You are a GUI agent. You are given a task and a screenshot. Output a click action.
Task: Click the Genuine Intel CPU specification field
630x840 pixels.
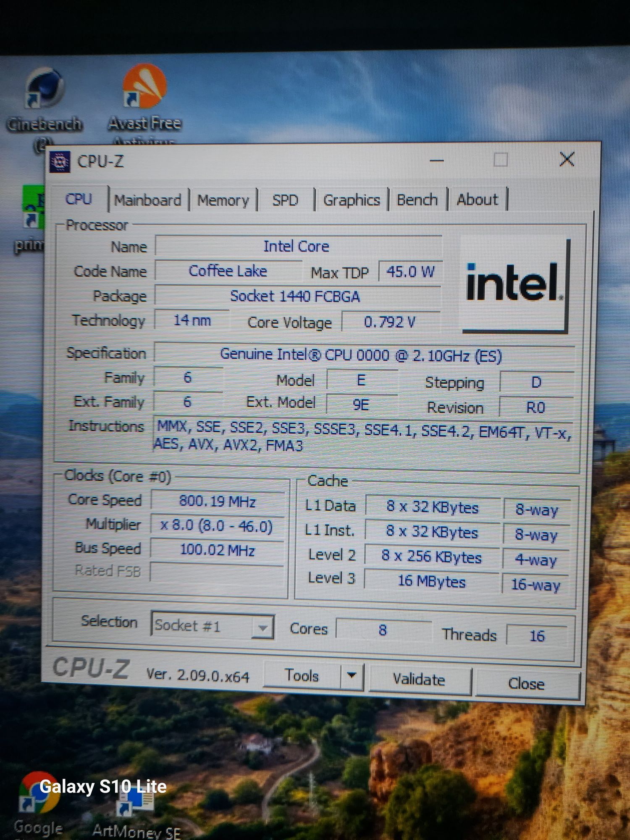pos(364,355)
